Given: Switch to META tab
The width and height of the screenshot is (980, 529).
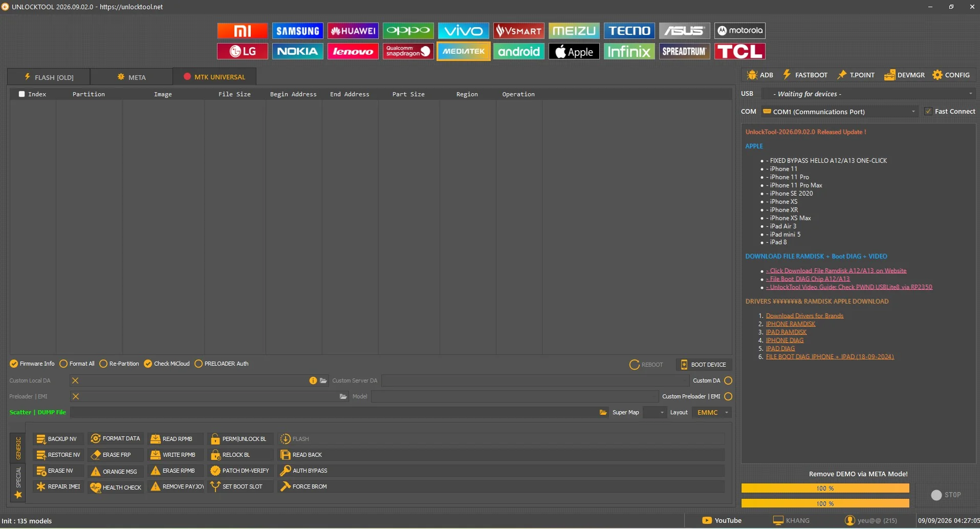Looking at the screenshot, I should click(132, 77).
